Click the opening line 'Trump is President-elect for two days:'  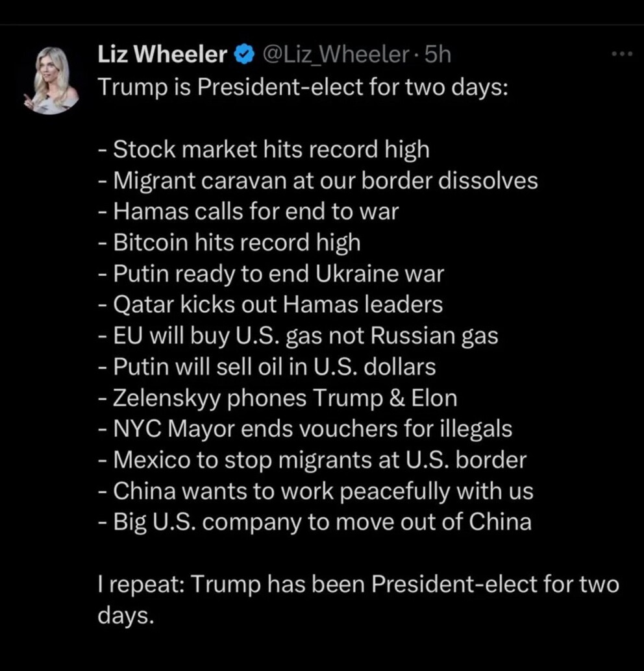301,87
